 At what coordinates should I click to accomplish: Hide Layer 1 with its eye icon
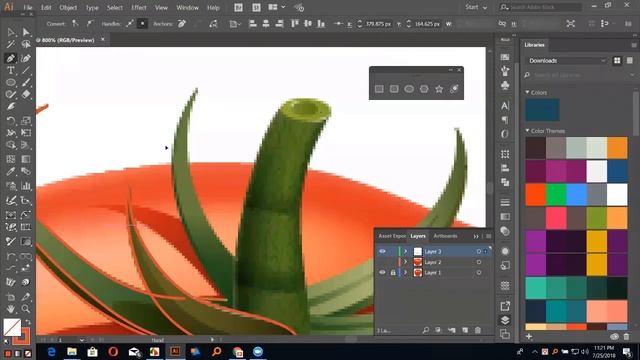click(x=382, y=272)
